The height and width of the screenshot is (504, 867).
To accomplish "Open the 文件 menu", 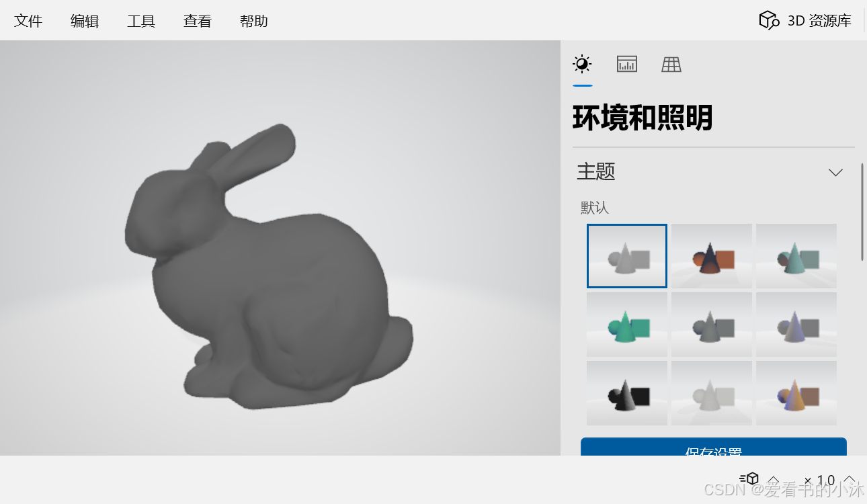I will 28,21.
